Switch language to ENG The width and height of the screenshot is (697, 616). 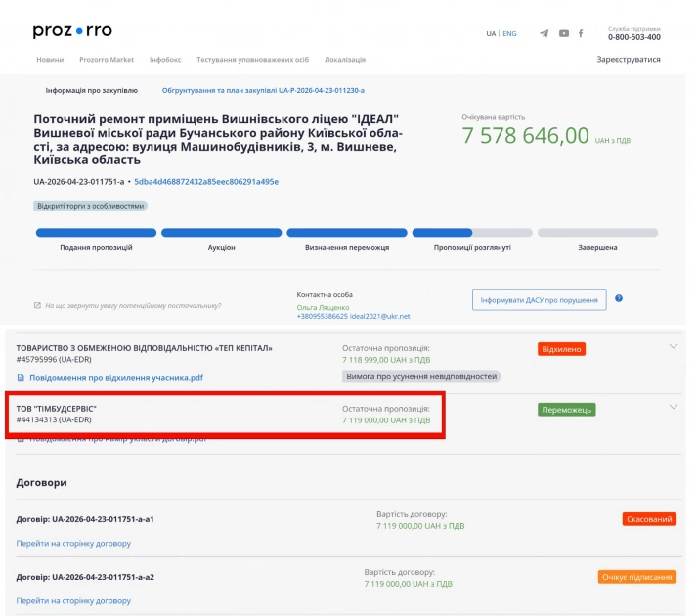click(509, 34)
